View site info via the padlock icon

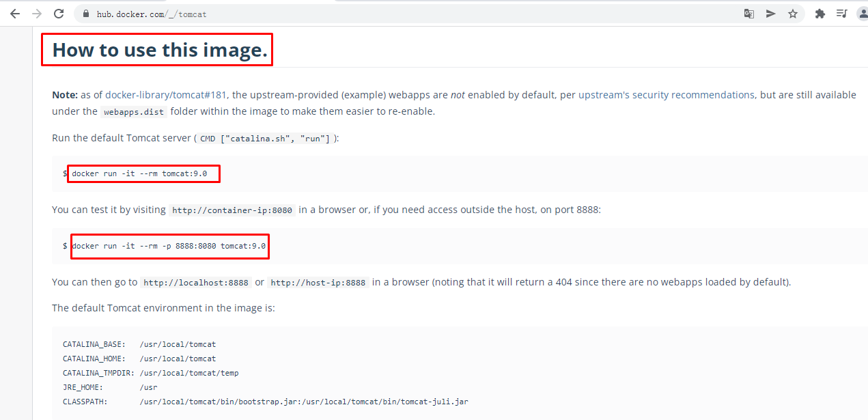pyautogui.click(x=86, y=14)
